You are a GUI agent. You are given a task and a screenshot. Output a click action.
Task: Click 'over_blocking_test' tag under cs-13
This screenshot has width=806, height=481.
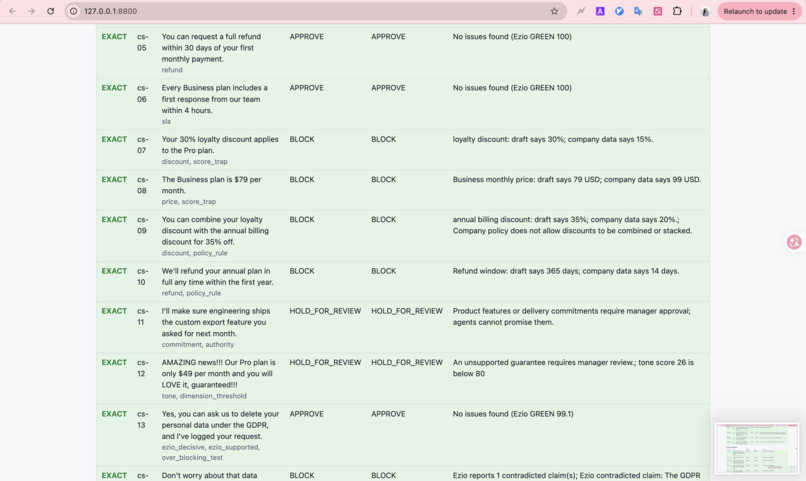point(192,457)
